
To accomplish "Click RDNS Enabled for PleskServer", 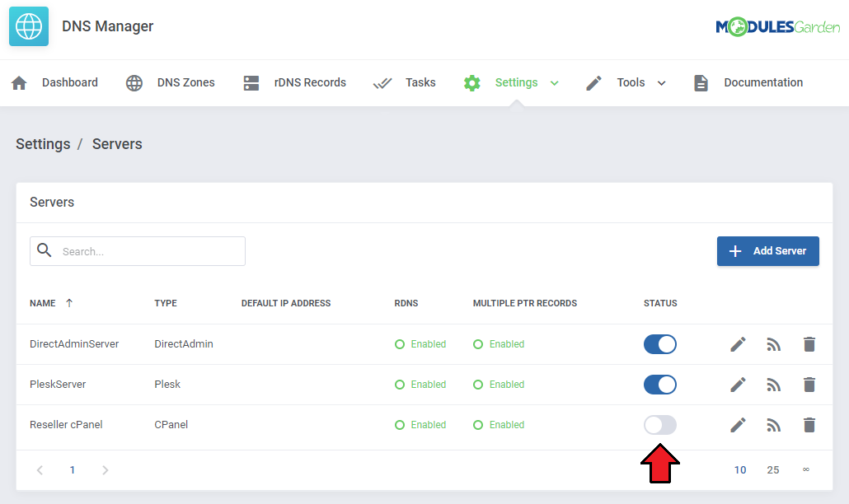I will click(420, 385).
